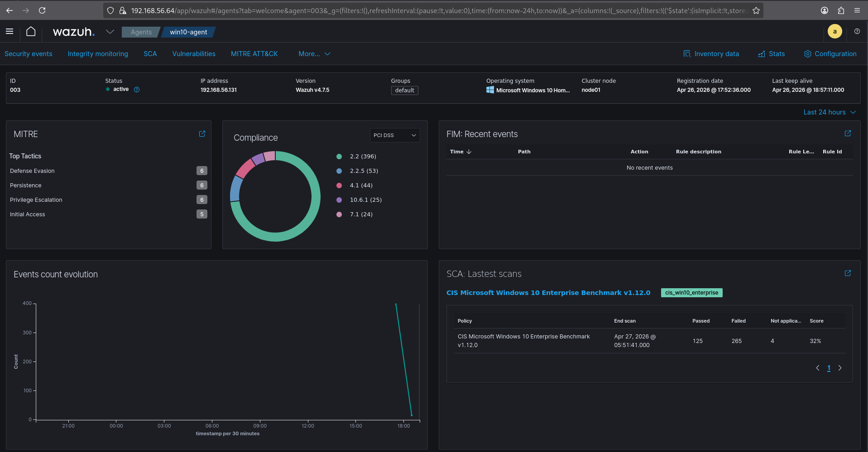Viewport: 868px width, 452px height.
Task: Toggle the 10.6.1 (25) legend entry
Action: [x=365, y=200]
